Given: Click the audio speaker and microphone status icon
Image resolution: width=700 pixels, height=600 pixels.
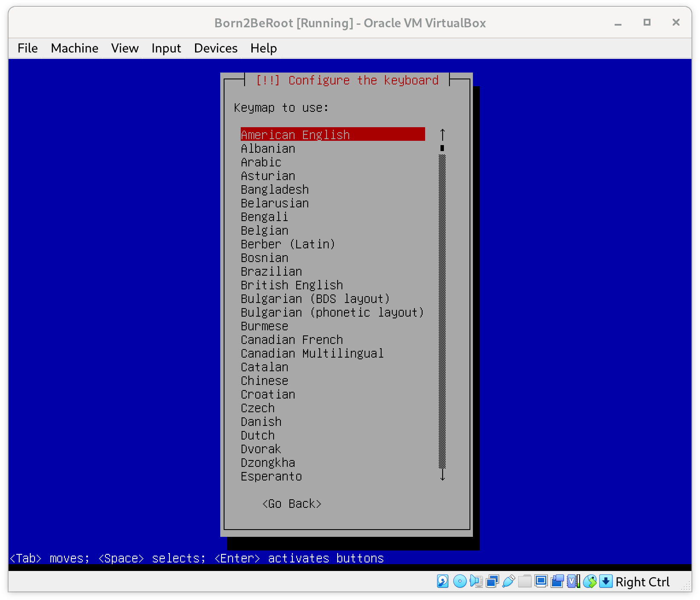Looking at the screenshot, I should [x=476, y=581].
